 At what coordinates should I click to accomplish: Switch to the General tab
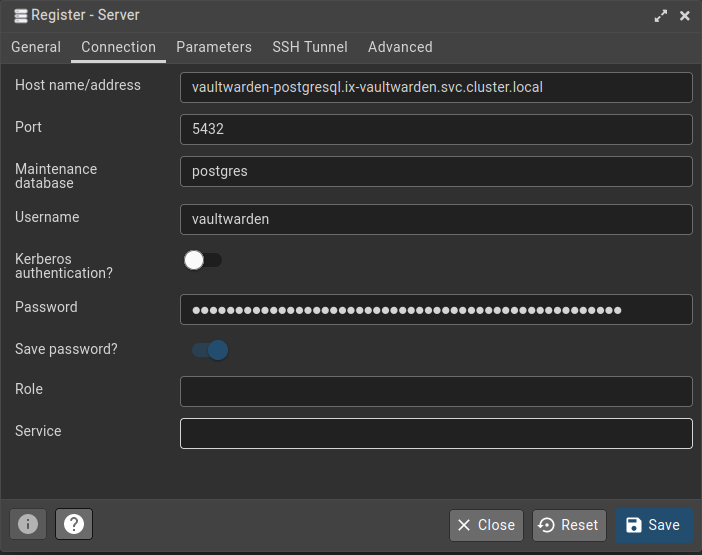point(36,47)
